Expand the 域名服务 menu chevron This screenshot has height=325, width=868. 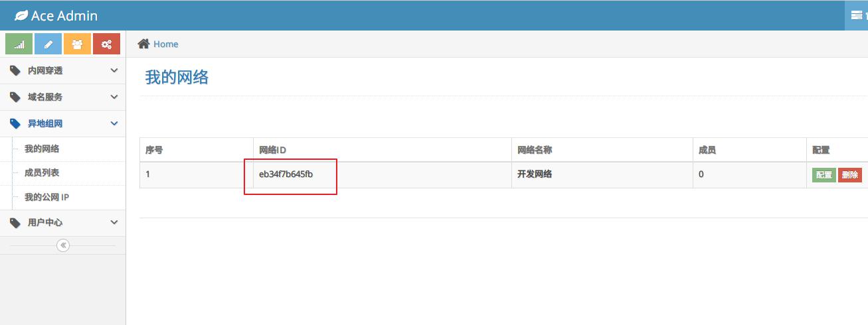pos(114,97)
